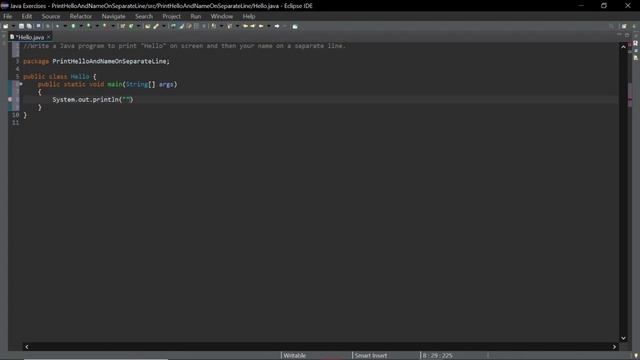Open the Navigate menu
This screenshot has height=360, width=640.
113,16
